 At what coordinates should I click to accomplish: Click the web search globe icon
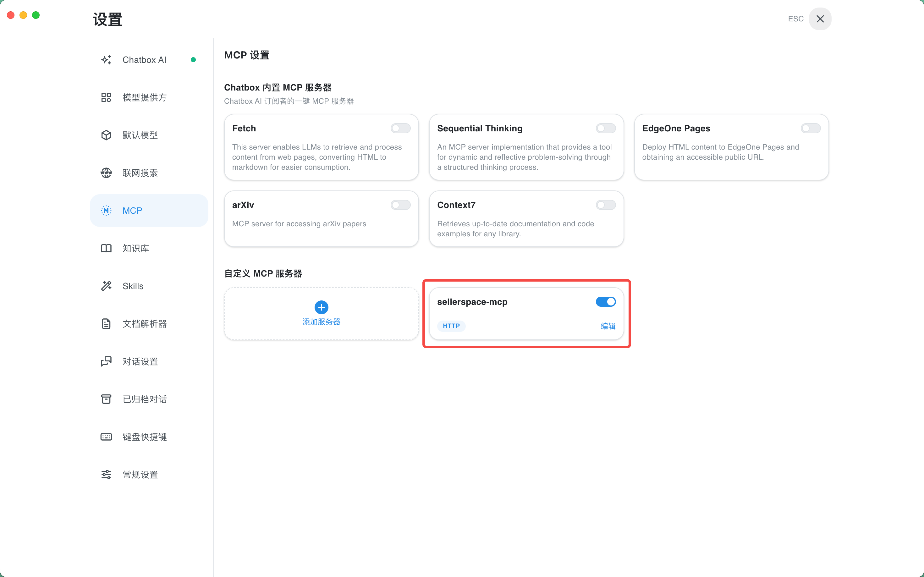[106, 173]
